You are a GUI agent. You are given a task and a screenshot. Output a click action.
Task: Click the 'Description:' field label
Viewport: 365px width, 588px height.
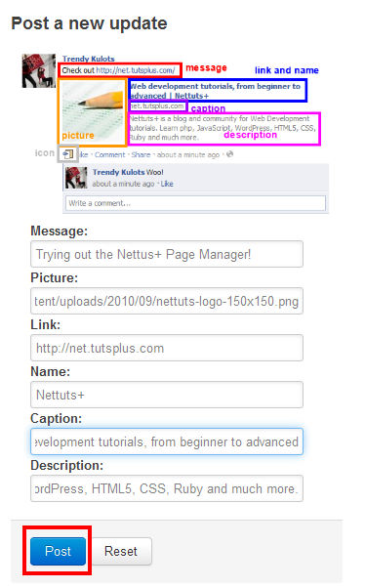[x=66, y=465]
